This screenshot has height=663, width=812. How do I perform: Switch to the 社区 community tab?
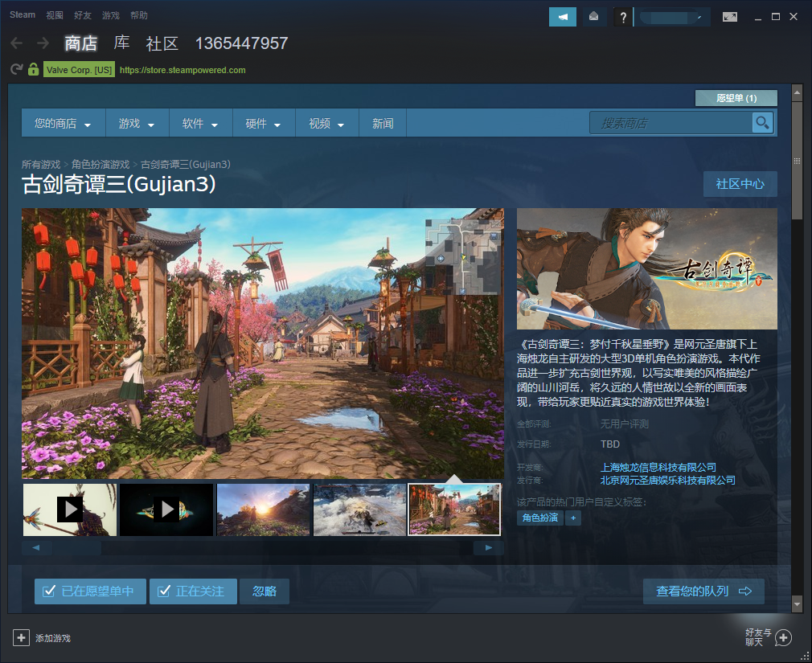pos(162,43)
